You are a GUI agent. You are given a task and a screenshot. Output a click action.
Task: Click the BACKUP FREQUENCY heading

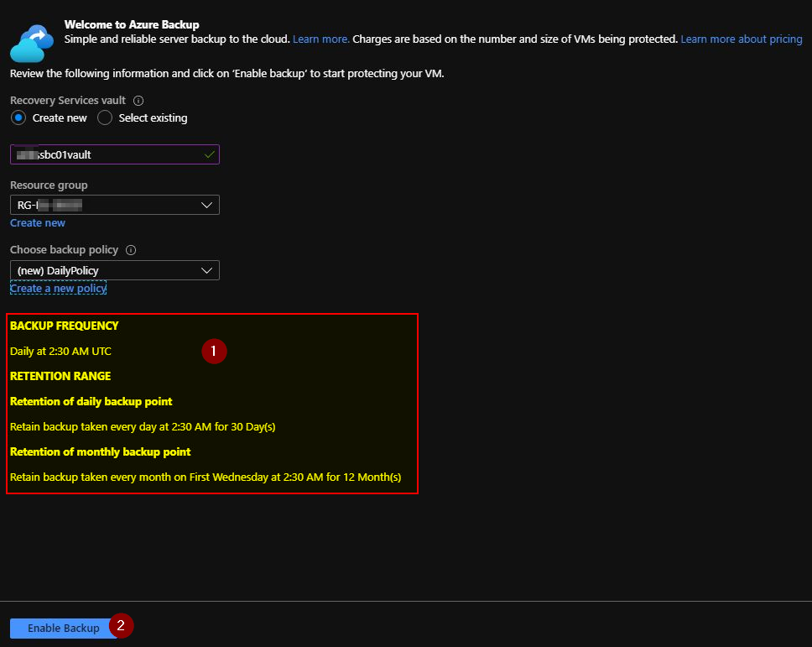(65, 326)
